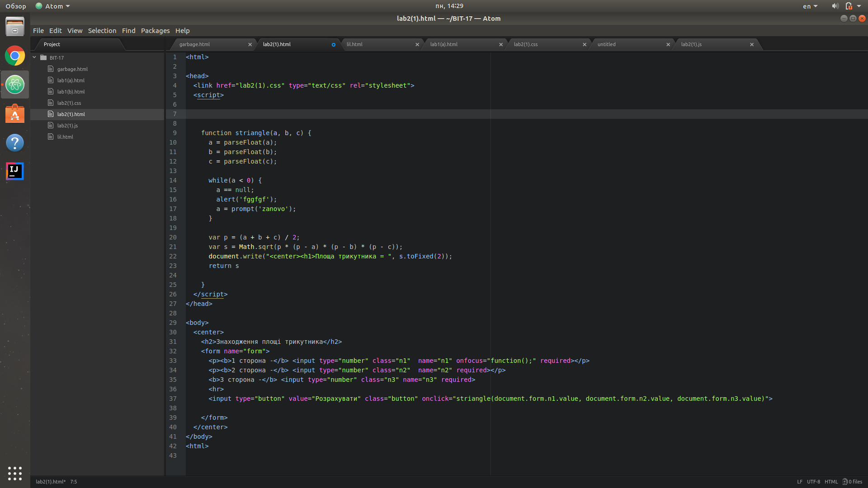Close the untitled tab
The image size is (868, 488).
click(668, 44)
